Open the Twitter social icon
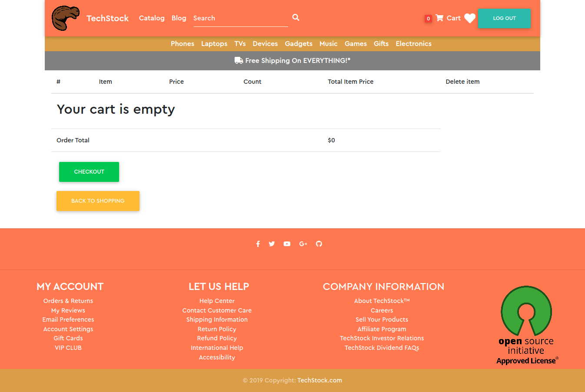 (272, 244)
